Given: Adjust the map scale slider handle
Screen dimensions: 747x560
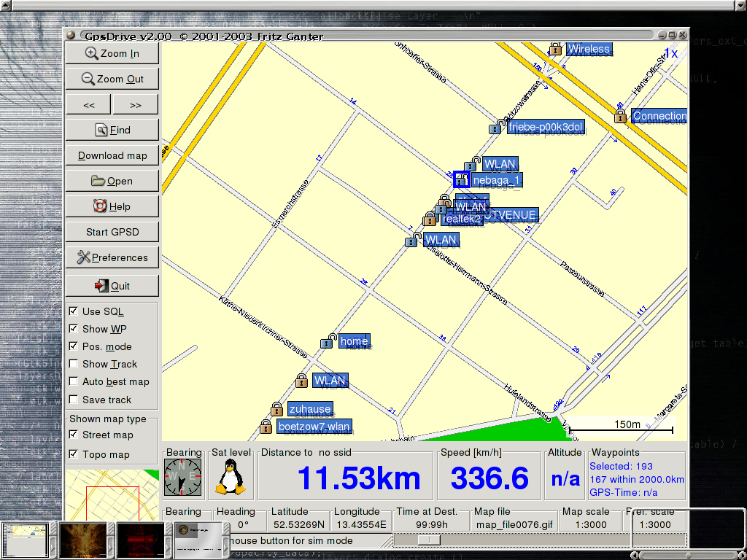Looking at the screenshot, I should tap(429, 540).
